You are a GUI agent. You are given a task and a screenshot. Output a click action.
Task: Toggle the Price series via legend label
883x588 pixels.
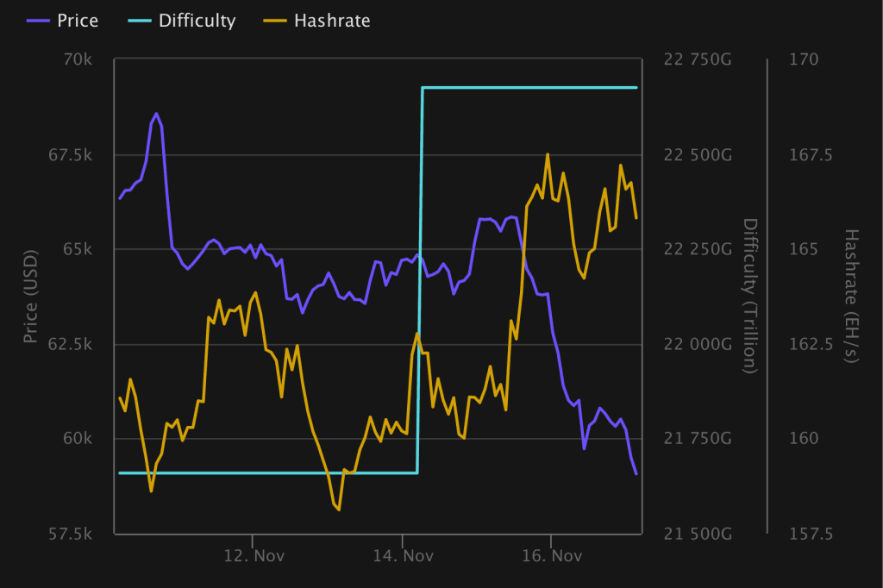click(78, 21)
